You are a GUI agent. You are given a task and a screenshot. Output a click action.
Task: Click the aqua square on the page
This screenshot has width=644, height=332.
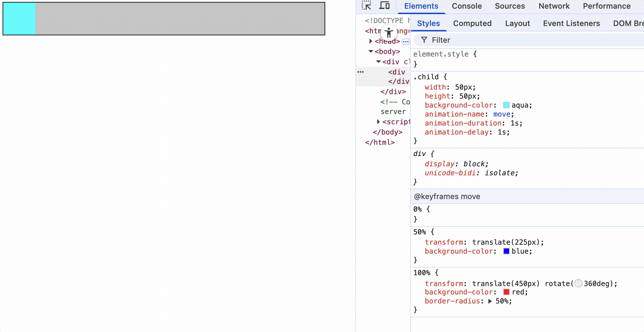pyautogui.click(x=19, y=19)
